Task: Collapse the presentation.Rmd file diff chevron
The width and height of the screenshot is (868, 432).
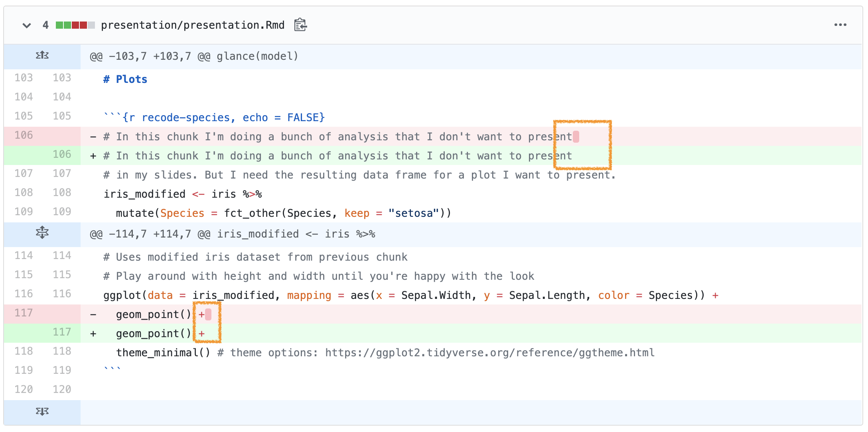Action: [x=27, y=26]
